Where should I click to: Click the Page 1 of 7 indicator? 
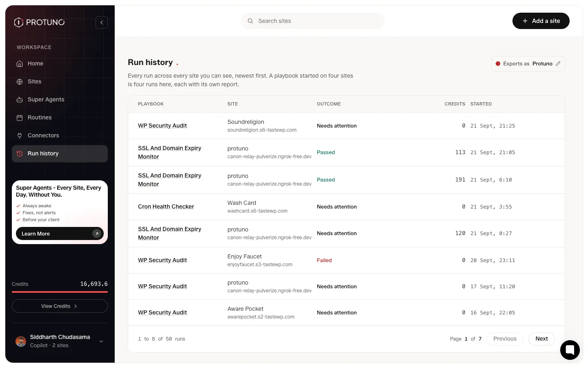tap(465, 339)
